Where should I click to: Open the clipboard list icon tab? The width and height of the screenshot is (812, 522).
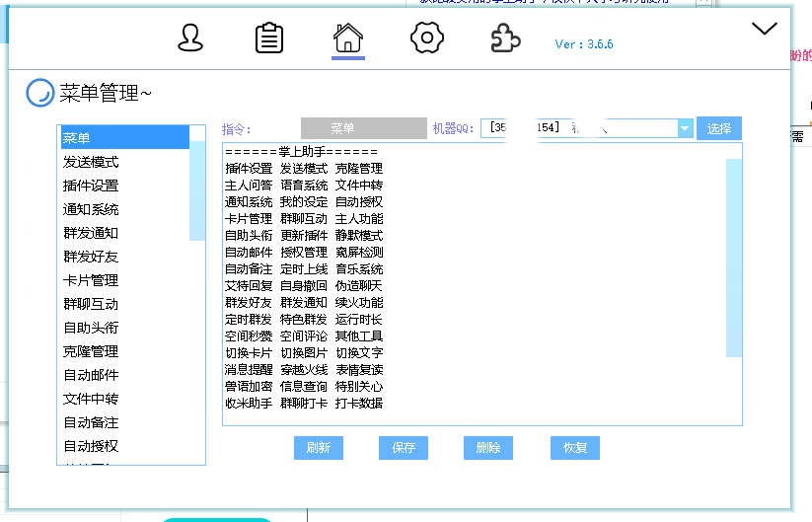269,37
